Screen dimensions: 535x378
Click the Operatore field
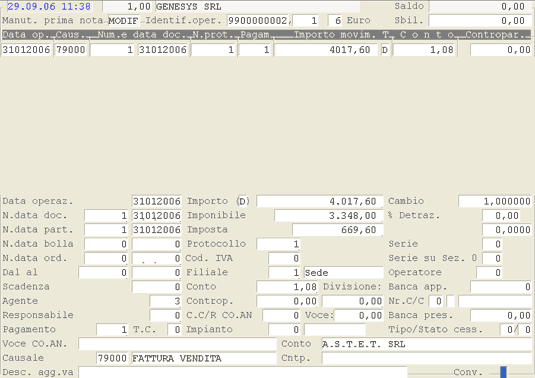coord(489,273)
